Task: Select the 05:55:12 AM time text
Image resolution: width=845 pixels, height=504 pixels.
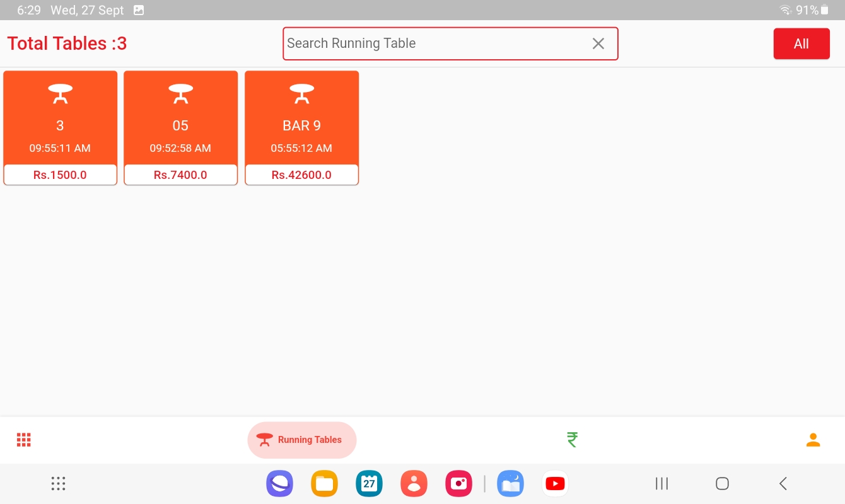Action: click(x=301, y=149)
